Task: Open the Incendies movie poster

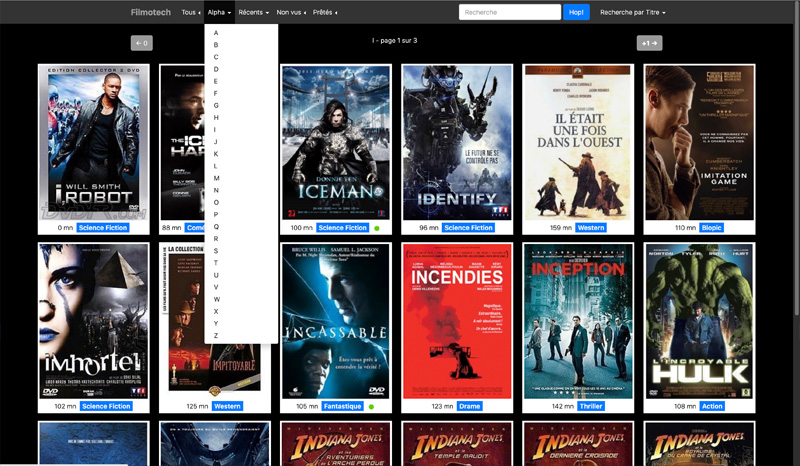Action: pos(457,322)
